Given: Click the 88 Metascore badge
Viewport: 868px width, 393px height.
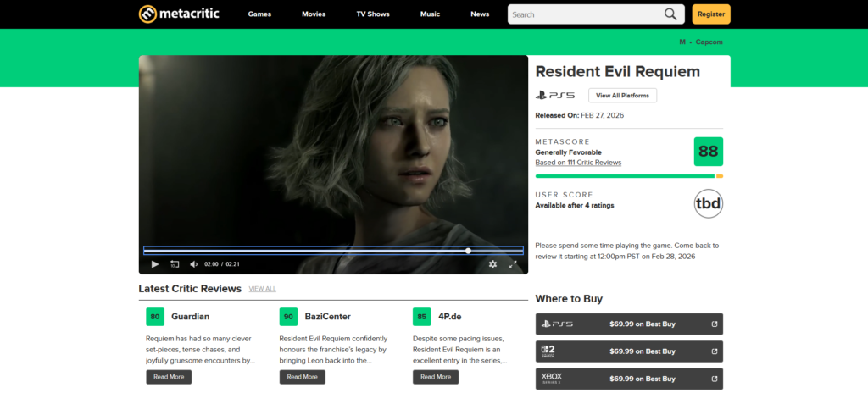Looking at the screenshot, I should pyautogui.click(x=709, y=152).
